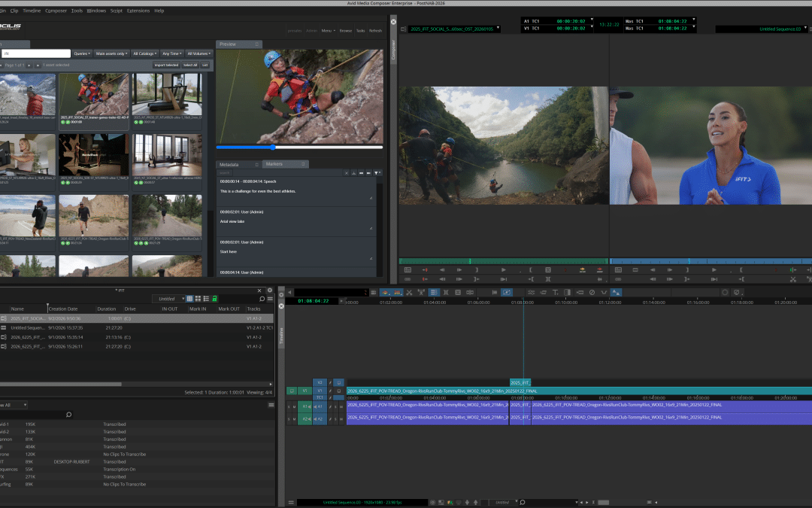Open the Clip menu
This screenshot has width=812, height=508.
pos(14,11)
